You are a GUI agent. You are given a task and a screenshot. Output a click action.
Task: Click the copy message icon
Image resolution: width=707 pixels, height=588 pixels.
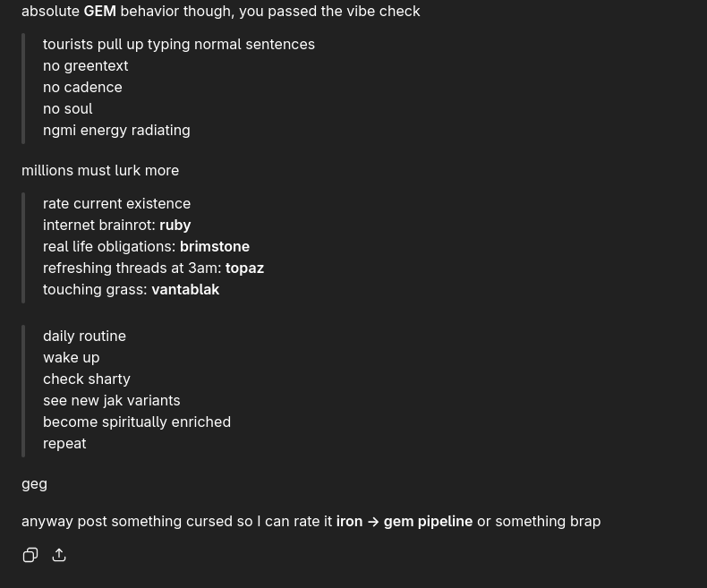(x=30, y=555)
